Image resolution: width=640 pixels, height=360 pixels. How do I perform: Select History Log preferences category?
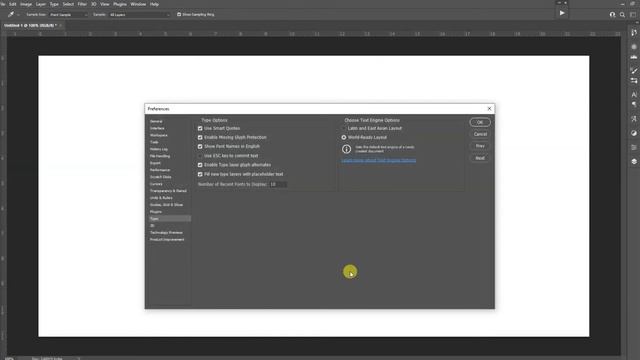[x=159, y=149]
